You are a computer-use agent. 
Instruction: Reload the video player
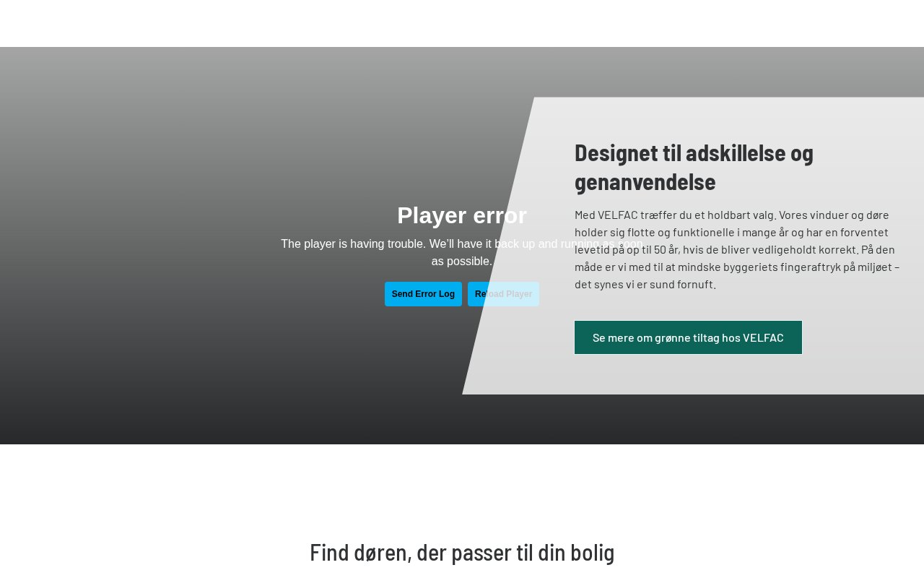point(503,294)
